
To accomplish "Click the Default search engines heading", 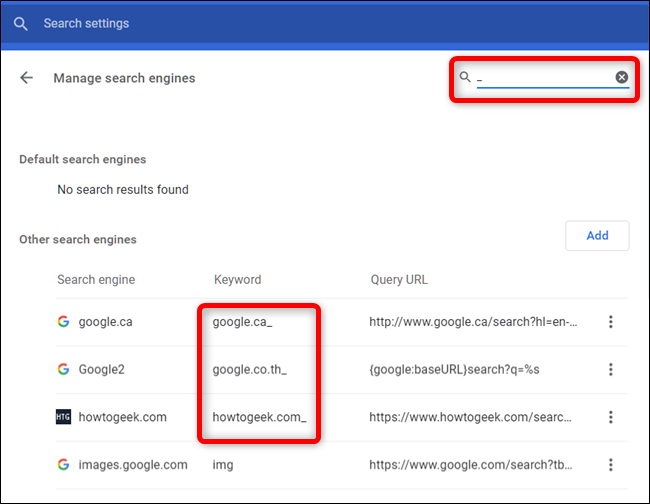I will click(82, 160).
